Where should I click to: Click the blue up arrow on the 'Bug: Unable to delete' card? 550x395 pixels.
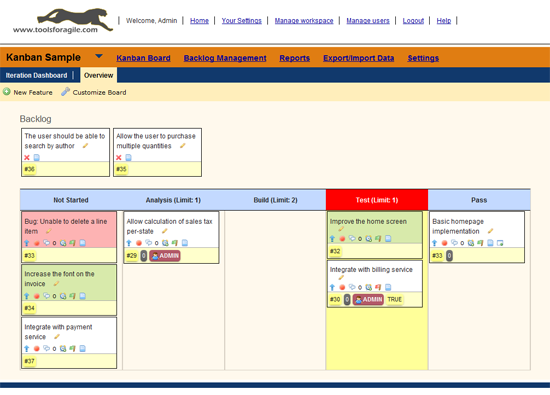coord(27,243)
